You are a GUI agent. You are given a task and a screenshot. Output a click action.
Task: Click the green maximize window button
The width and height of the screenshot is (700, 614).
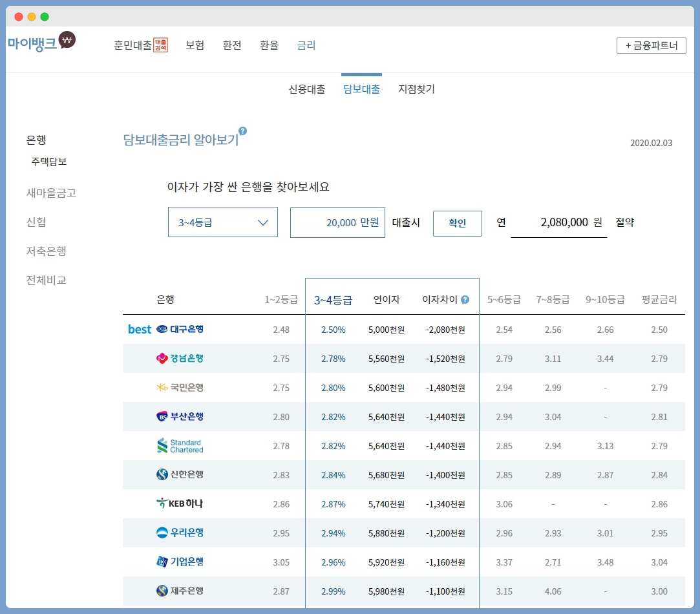coord(45,17)
